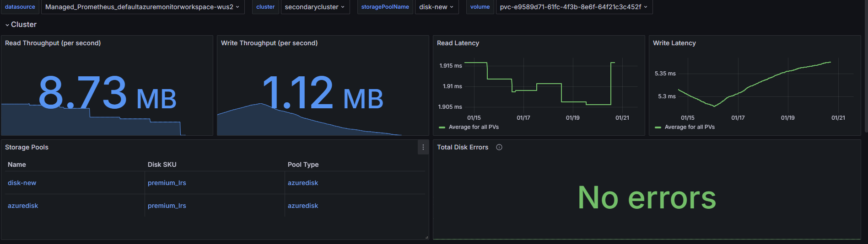Click the 1.915 ms axis label in Read Latency
The height and width of the screenshot is (244, 868).
coord(451,66)
